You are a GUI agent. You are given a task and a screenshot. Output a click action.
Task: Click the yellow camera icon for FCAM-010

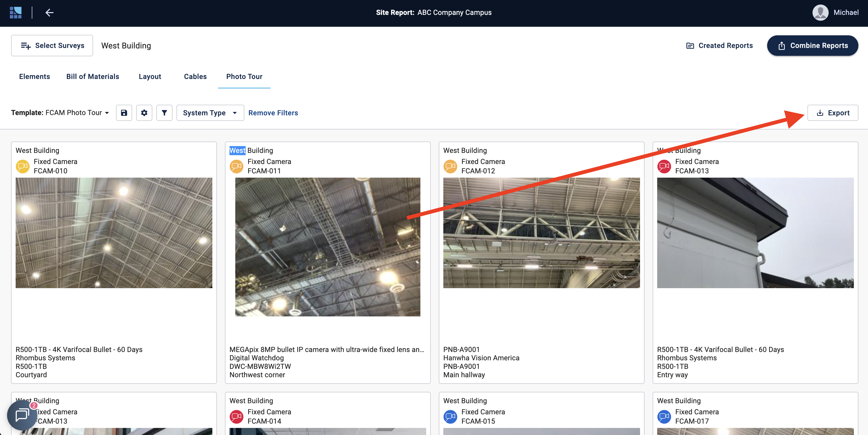click(23, 166)
